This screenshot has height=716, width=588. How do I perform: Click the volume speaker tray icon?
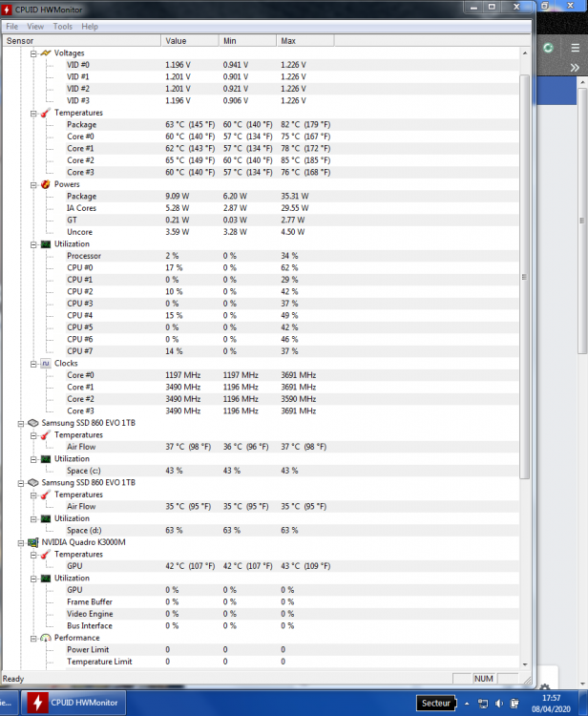(x=499, y=704)
